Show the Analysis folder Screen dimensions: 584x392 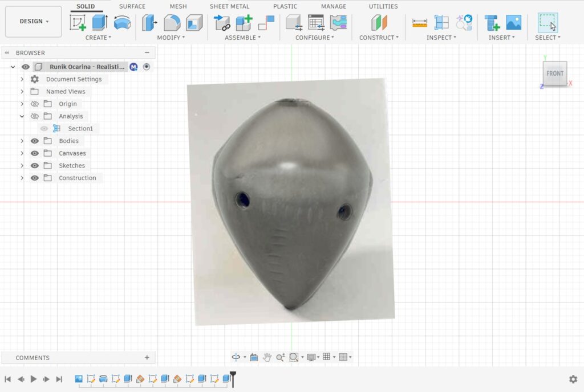(35, 116)
